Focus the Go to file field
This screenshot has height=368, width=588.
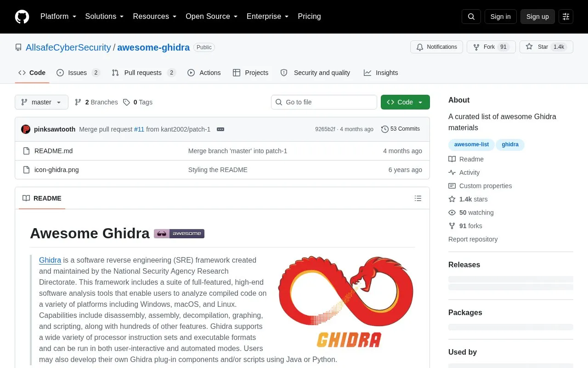(324, 102)
